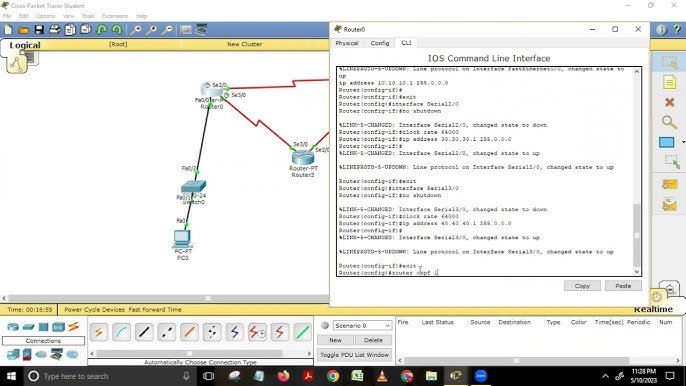Click the Paste button
The image size is (686, 386).
coord(623,286)
